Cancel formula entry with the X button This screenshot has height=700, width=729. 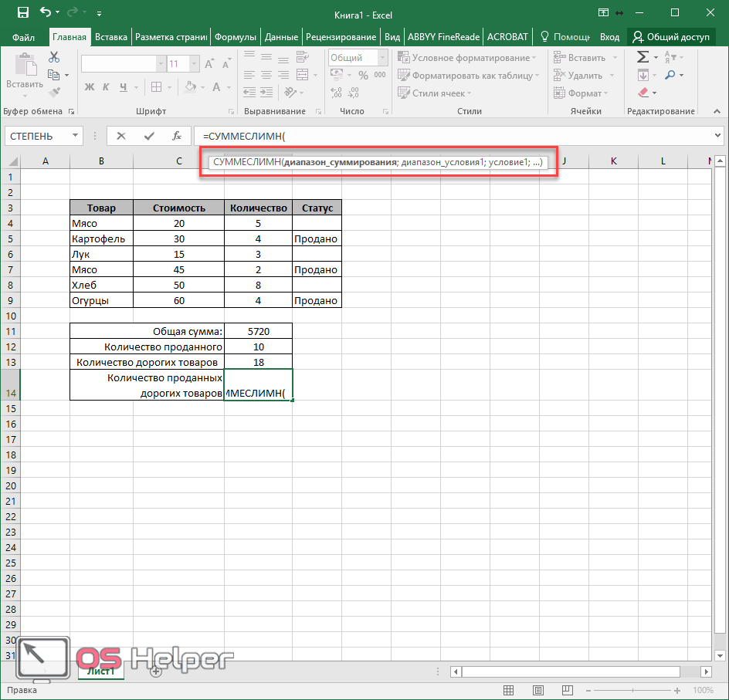121,136
